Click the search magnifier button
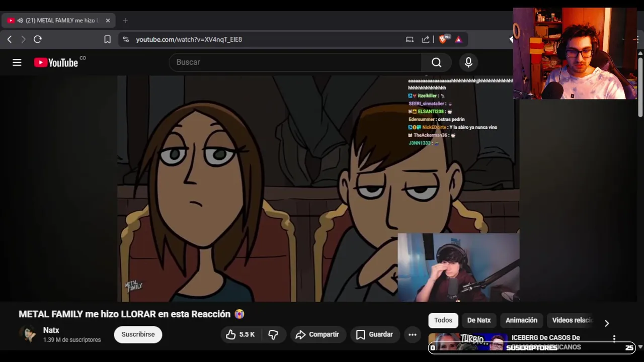 pyautogui.click(x=436, y=62)
